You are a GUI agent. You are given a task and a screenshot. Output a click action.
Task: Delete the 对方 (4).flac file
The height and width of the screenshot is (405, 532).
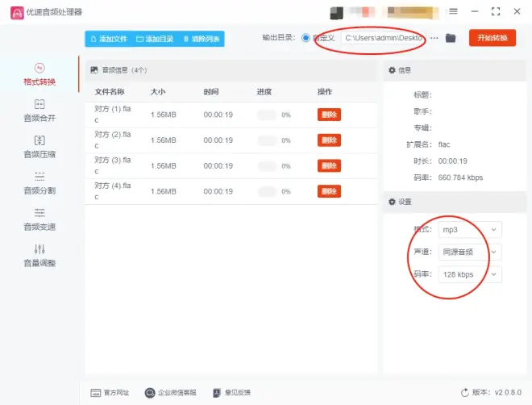point(329,191)
